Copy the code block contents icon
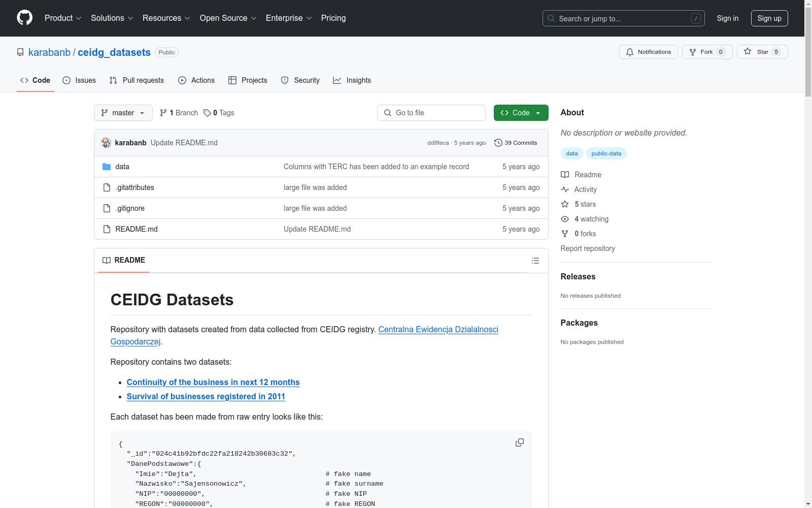 [520, 442]
